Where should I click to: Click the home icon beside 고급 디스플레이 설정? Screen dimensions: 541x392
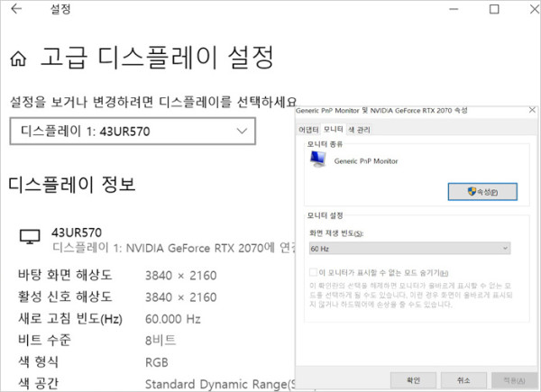pyautogui.click(x=17, y=60)
